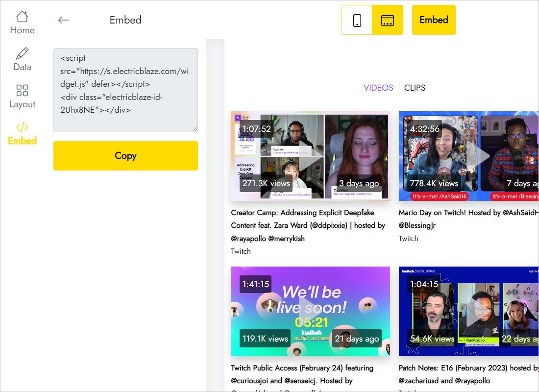Screen dimensions: 539x392
Task: Click the back arrow next to Embed
Action: pyautogui.click(x=64, y=20)
